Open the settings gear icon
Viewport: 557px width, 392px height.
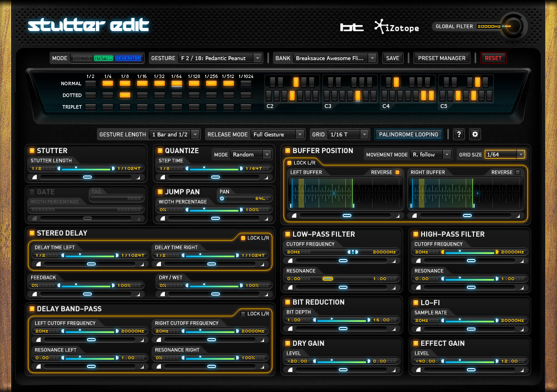475,134
